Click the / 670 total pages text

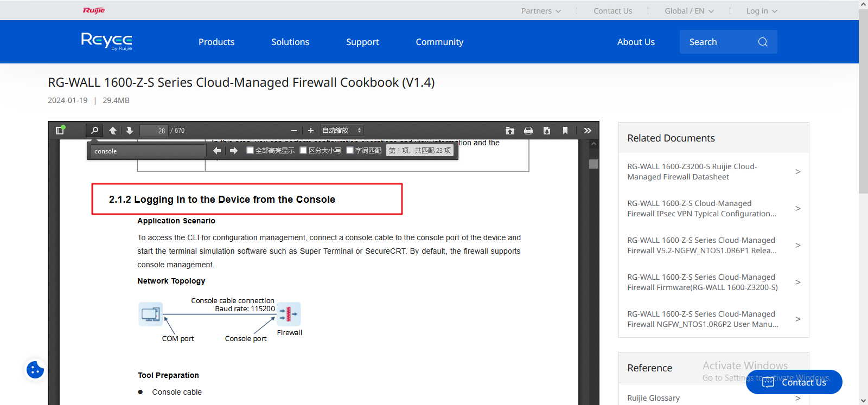177,131
